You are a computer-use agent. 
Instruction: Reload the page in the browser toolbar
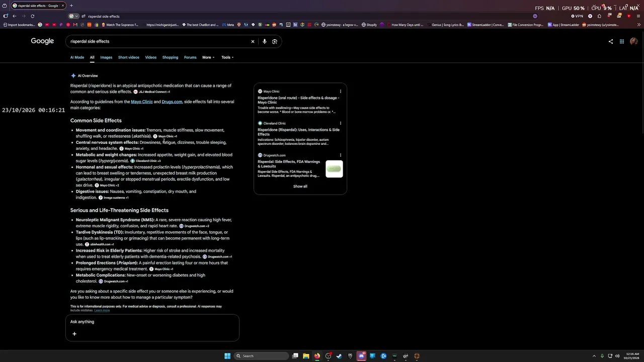(32, 16)
